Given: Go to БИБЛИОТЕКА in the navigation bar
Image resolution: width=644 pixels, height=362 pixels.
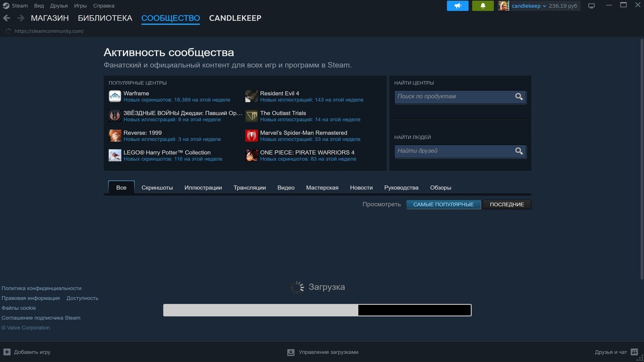Looking at the screenshot, I should pyautogui.click(x=104, y=18).
